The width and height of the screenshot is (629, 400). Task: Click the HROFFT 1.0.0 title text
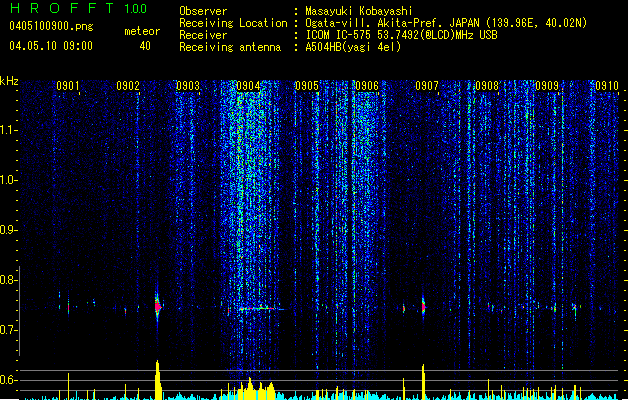(79, 8)
